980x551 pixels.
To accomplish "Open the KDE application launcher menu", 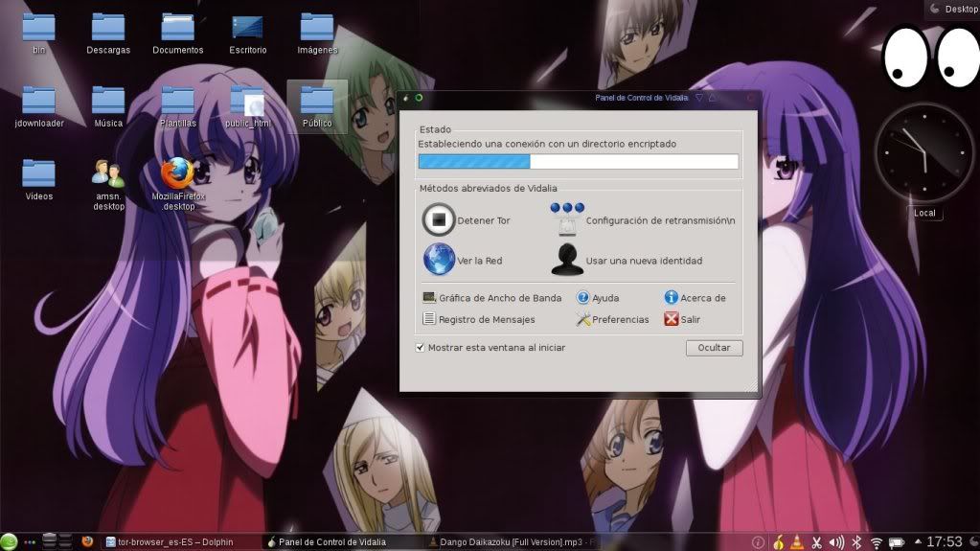I will [x=9, y=541].
